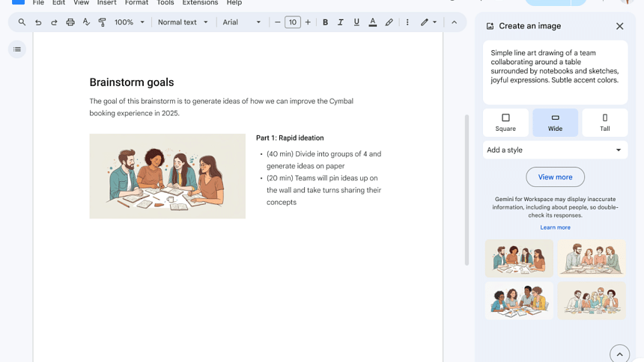Open the Add a style dropdown
The width and height of the screenshot is (644, 362).
coord(555,150)
